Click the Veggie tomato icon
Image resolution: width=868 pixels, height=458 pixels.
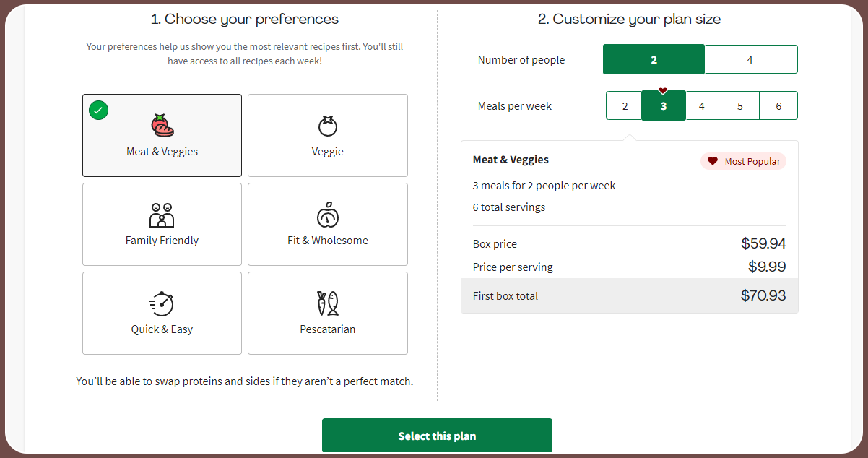(328, 126)
